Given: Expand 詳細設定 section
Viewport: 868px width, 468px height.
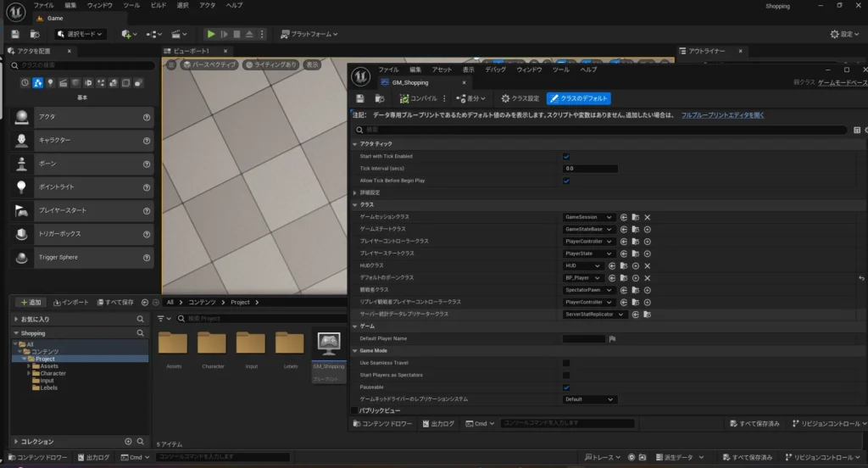Looking at the screenshot, I should pyautogui.click(x=355, y=192).
